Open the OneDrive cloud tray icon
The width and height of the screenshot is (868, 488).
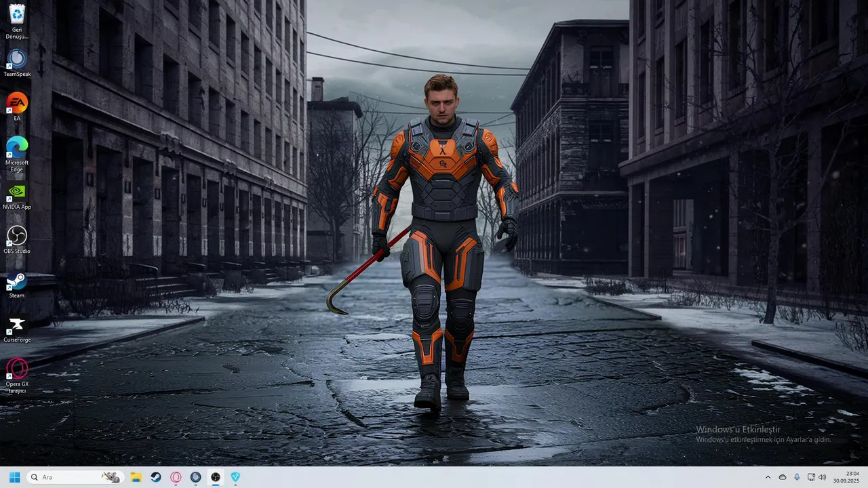(783, 477)
